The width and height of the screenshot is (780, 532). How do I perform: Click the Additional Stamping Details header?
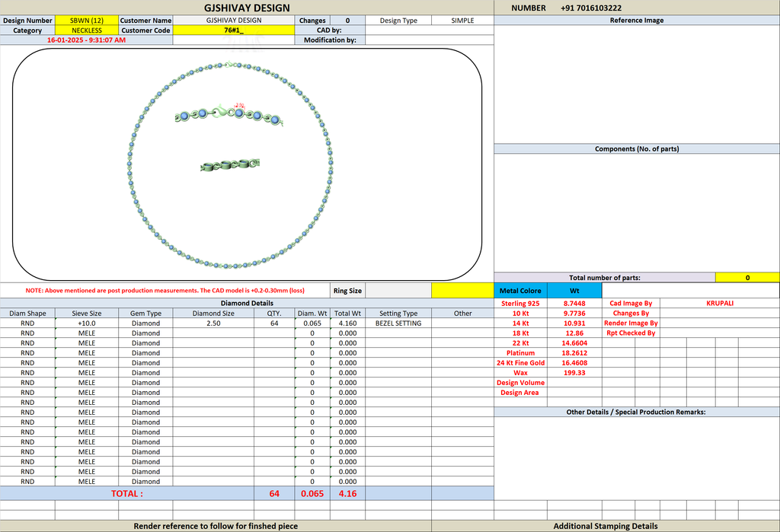coord(606,526)
